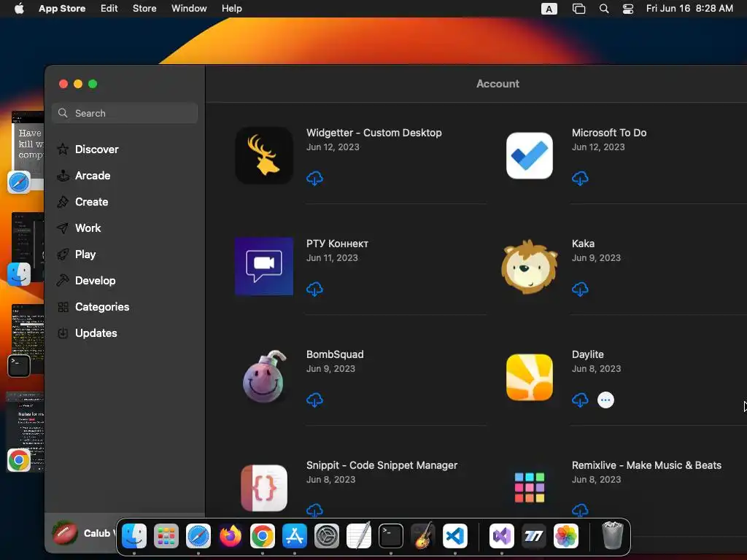Open Finder from the Dock
The width and height of the screenshot is (747, 560).
tap(134, 536)
